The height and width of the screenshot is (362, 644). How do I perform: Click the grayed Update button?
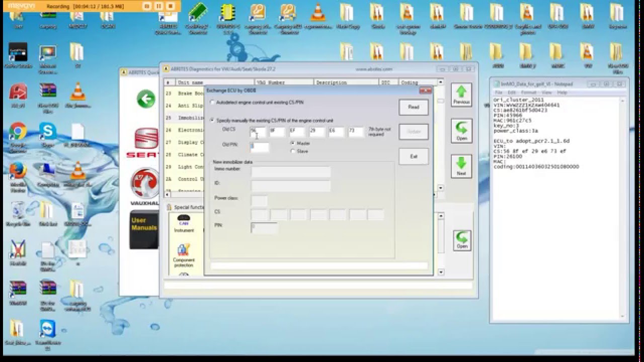pos(414,132)
